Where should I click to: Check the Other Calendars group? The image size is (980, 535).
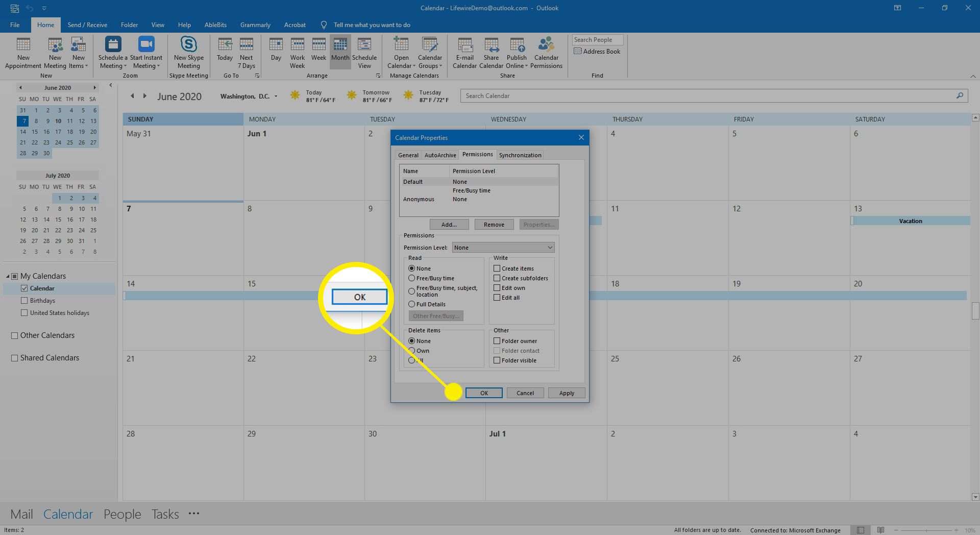[x=14, y=335]
